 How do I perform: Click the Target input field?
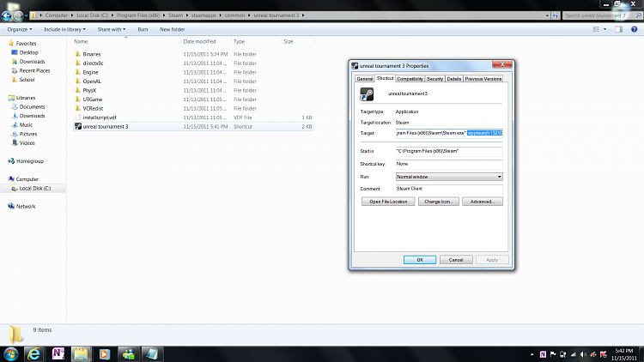pyautogui.click(x=449, y=133)
